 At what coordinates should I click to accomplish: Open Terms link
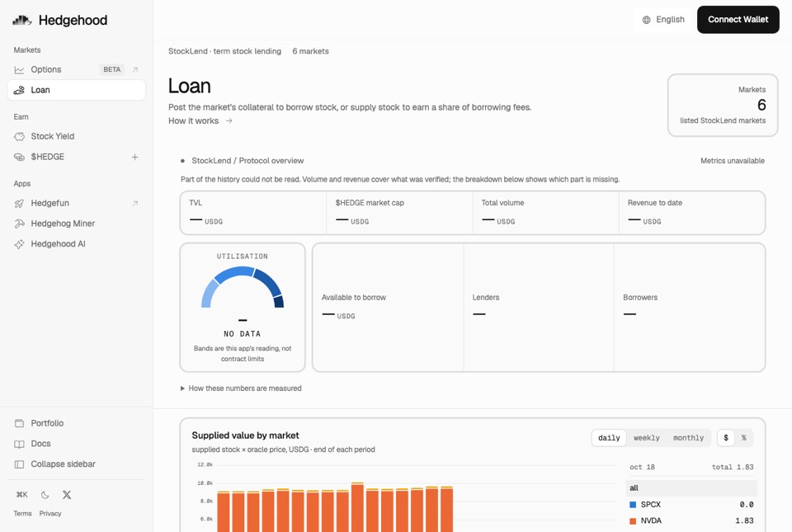23,513
